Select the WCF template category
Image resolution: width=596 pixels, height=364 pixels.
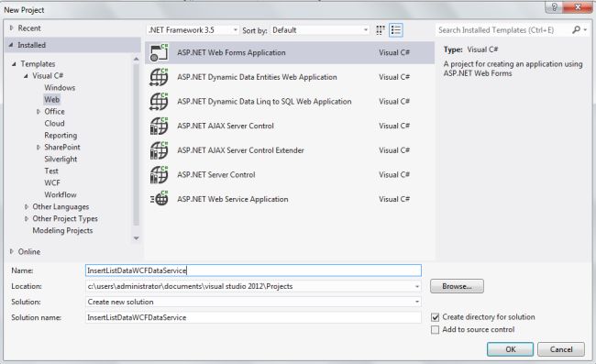tap(52, 182)
